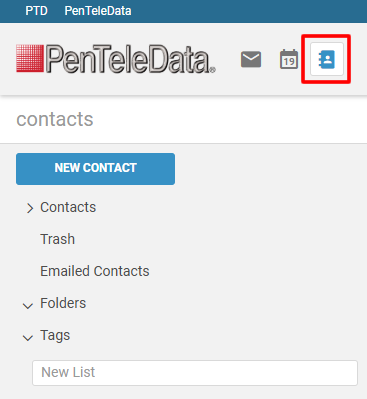Focus the New List input field
The height and width of the screenshot is (399, 367).
[195, 373]
